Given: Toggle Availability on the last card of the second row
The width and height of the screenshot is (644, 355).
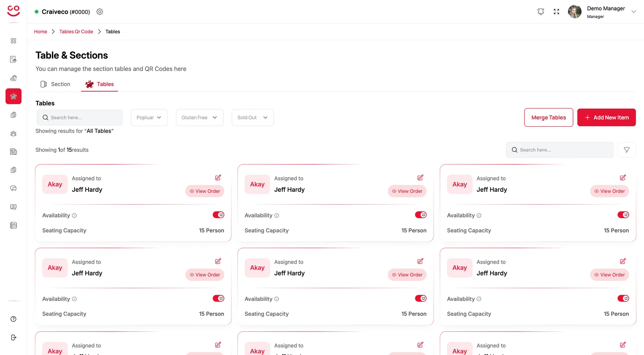Looking at the screenshot, I should coord(623,298).
